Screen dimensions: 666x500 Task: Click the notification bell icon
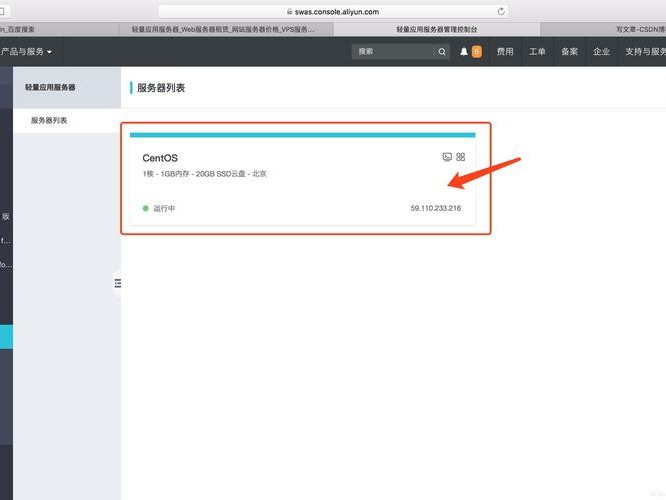pos(464,51)
